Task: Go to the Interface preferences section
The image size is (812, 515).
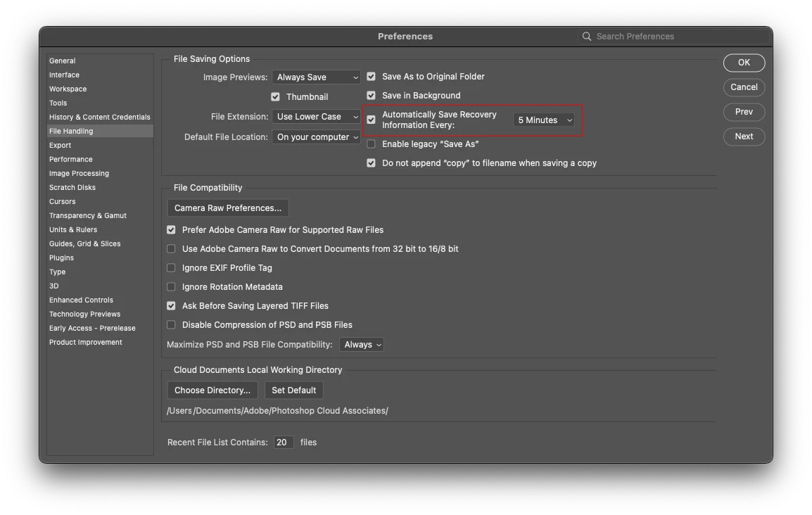Action: [64, 75]
